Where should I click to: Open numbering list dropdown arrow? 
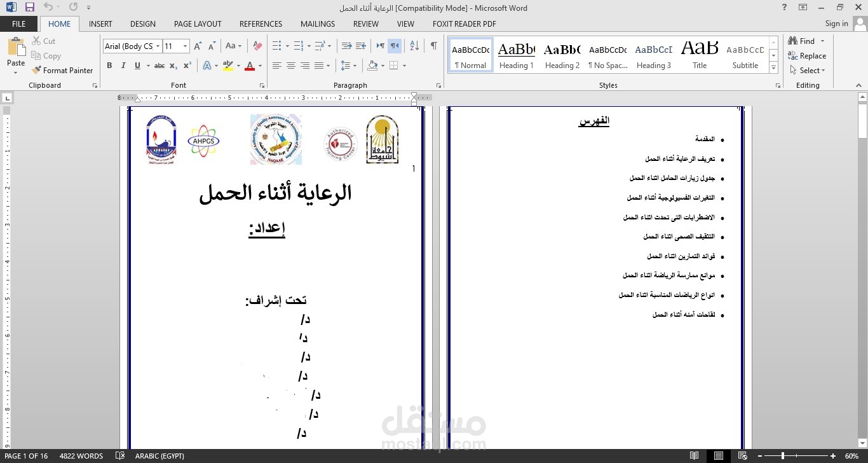click(308, 46)
